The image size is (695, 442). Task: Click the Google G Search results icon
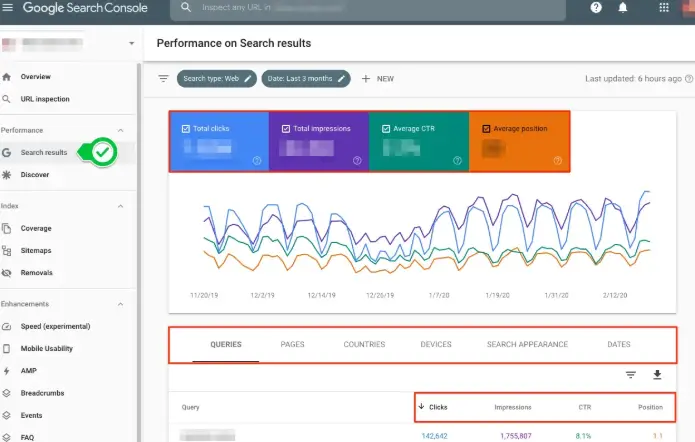(6, 153)
